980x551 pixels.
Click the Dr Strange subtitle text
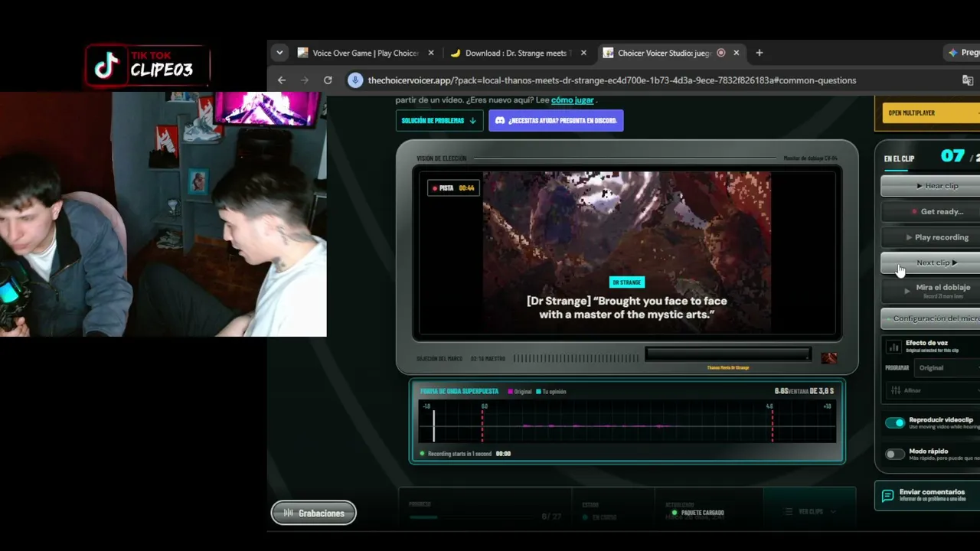tap(626, 307)
